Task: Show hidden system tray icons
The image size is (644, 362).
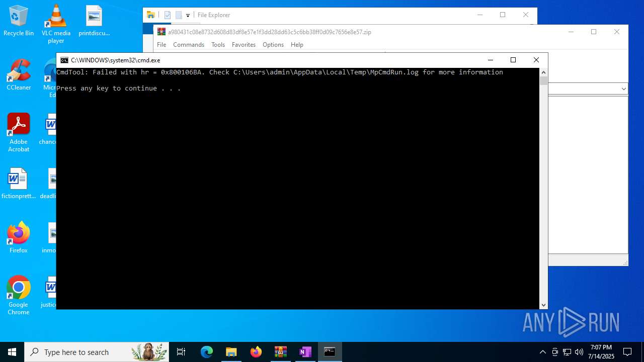Action: click(x=542, y=352)
